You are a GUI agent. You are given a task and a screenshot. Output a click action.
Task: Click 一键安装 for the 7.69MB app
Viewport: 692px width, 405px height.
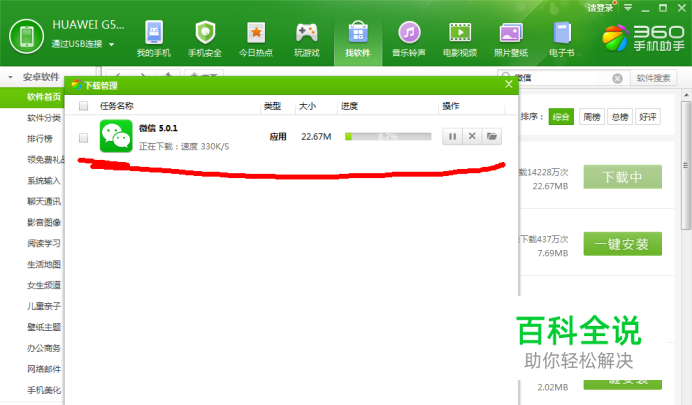(622, 244)
